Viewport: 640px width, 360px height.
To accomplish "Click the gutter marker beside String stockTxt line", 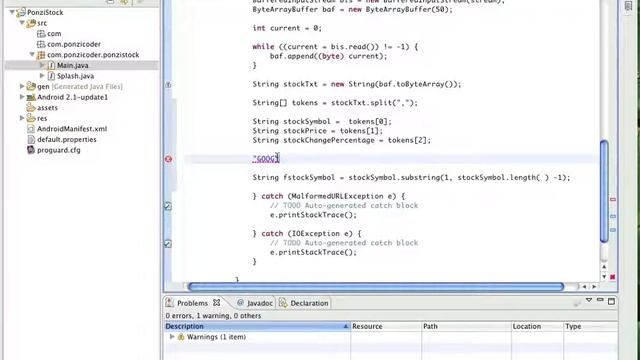I will (168, 85).
